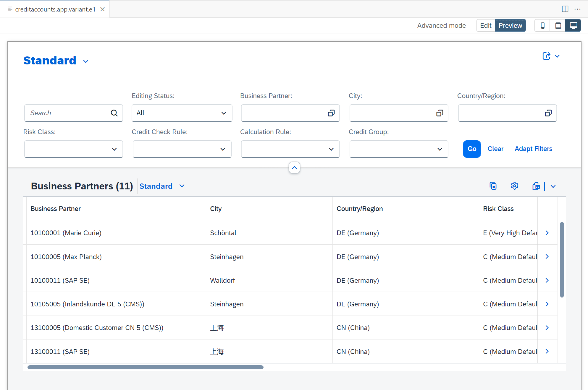
Task: Click the Clear filters button
Action: tap(495, 149)
